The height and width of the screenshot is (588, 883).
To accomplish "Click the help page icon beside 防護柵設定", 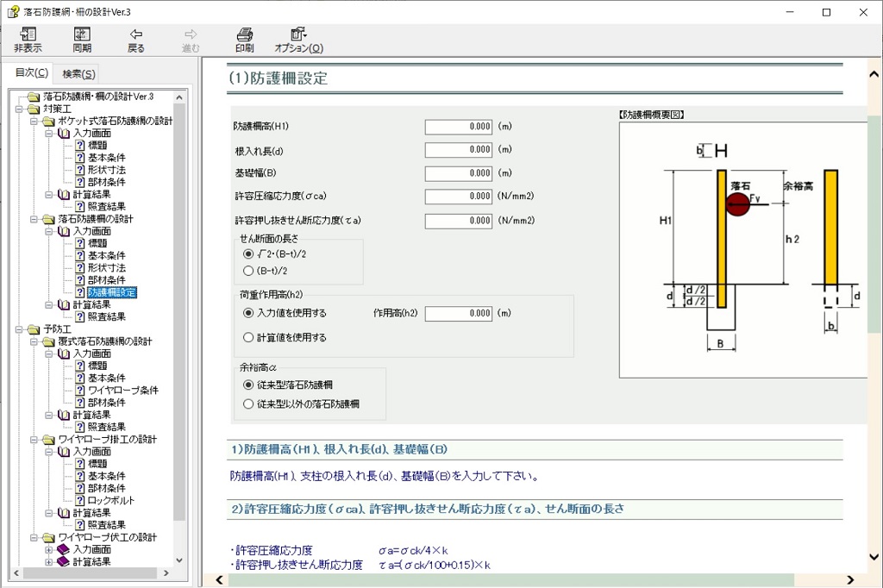I will click(x=80, y=292).
